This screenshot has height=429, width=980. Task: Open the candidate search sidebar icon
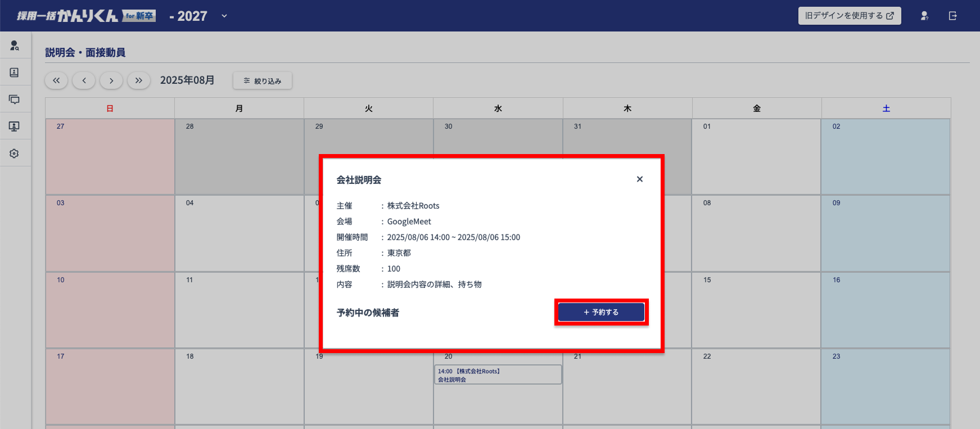click(15, 46)
